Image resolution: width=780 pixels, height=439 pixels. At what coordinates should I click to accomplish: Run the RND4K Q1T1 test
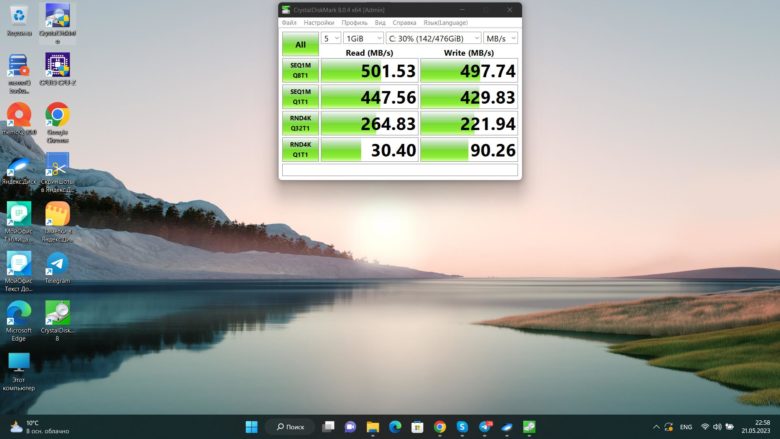click(x=300, y=150)
